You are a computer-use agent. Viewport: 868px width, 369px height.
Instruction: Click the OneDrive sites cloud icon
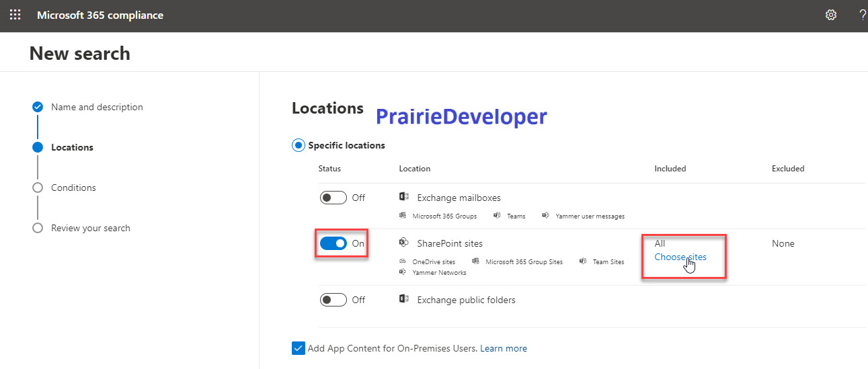click(x=402, y=261)
